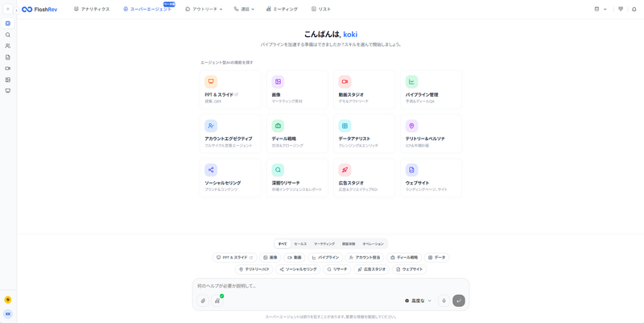Click the パイプライン suggestion chip
The image size is (644, 323).
[x=325, y=258]
